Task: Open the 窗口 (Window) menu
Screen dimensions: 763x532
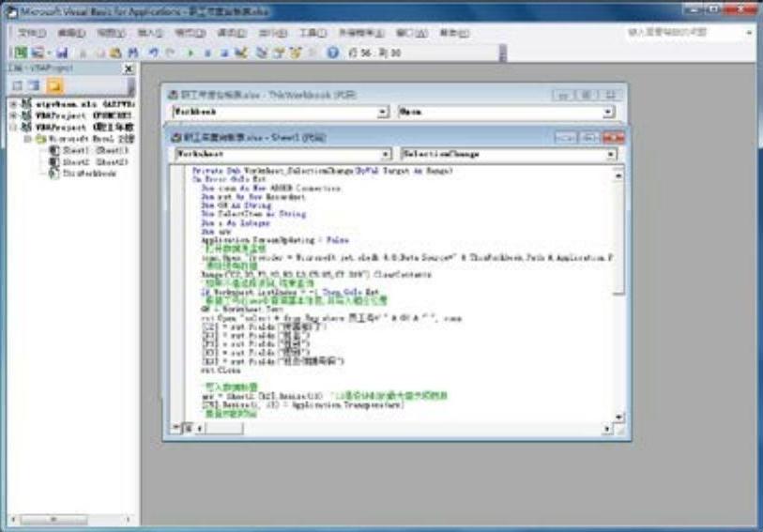Action: click(x=412, y=33)
